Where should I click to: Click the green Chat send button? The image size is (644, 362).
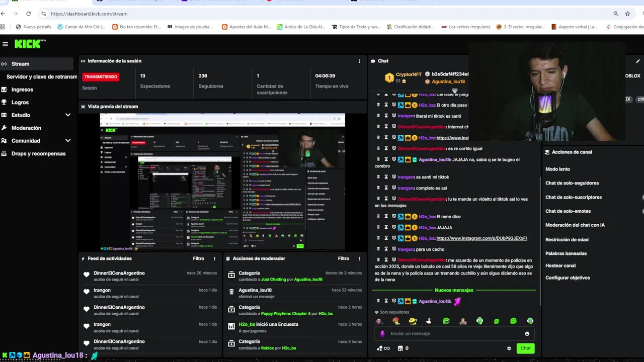pos(525,348)
